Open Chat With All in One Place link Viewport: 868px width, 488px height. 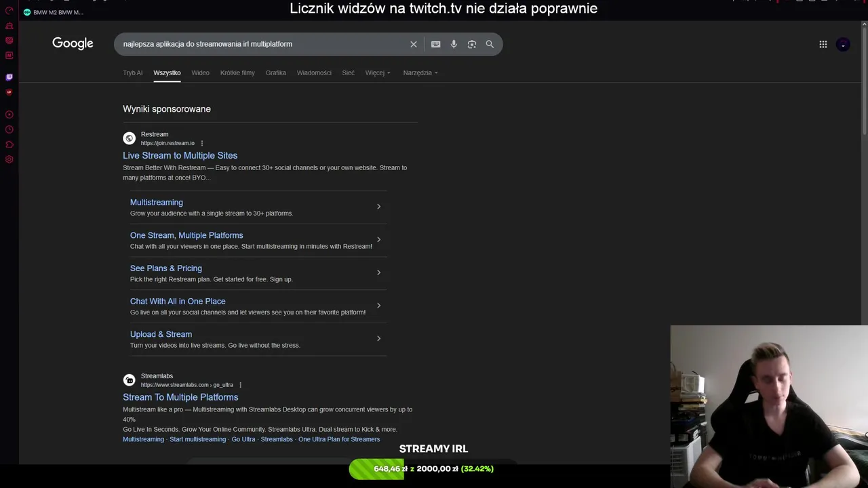178,301
